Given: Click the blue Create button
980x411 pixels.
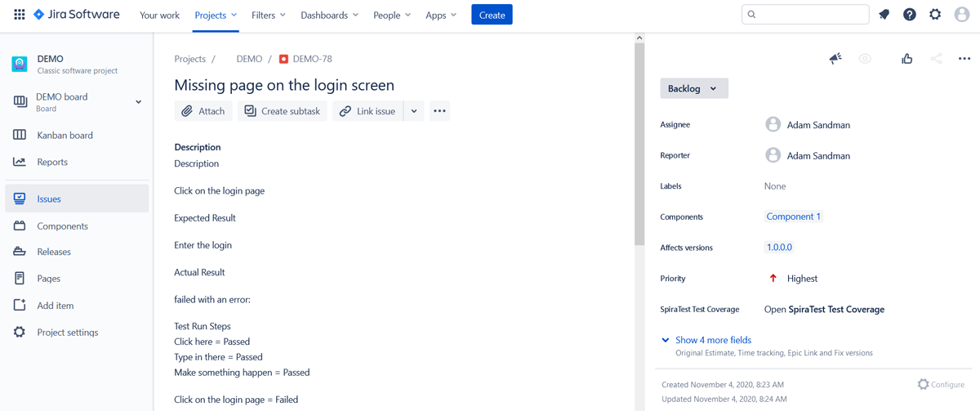Looking at the screenshot, I should [x=492, y=15].
